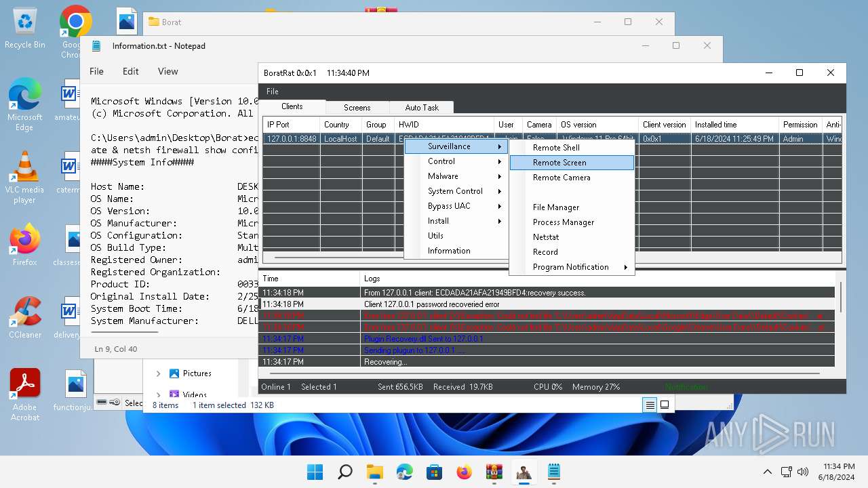
Task: Open taskbar Search
Action: [344, 472]
